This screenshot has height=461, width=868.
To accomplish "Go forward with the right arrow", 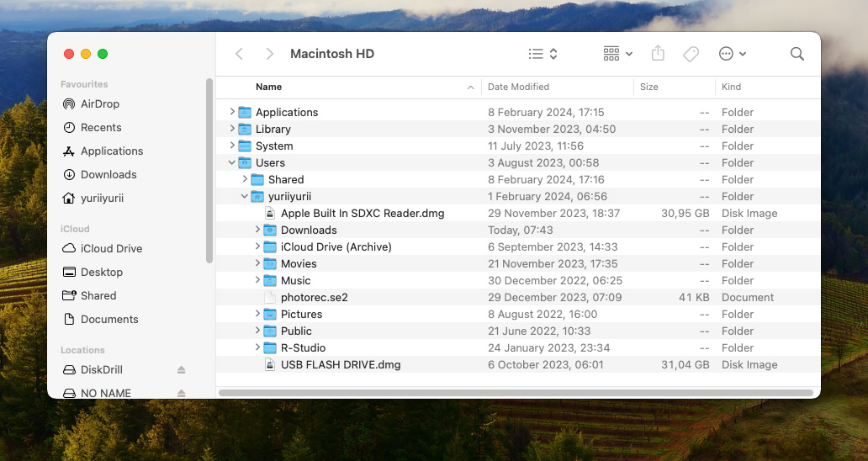I will click(270, 54).
